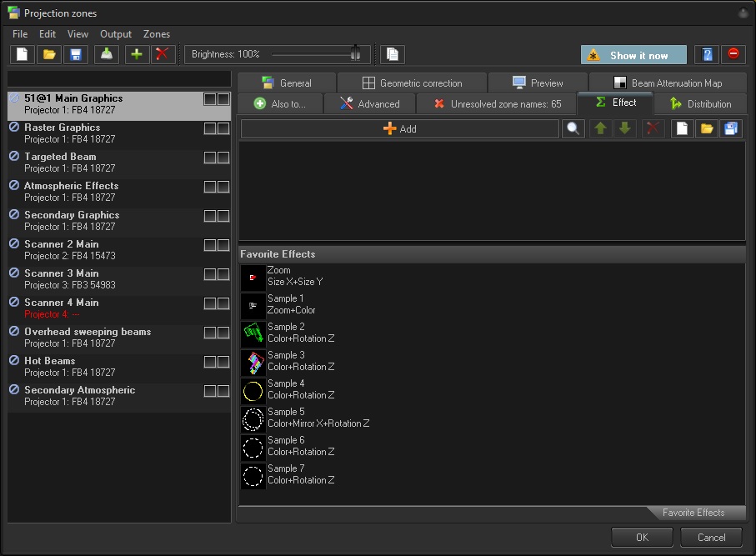The image size is (756, 556).
Task: Toggle first checkbox on Raster Graphics zone
Action: (x=210, y=128)
